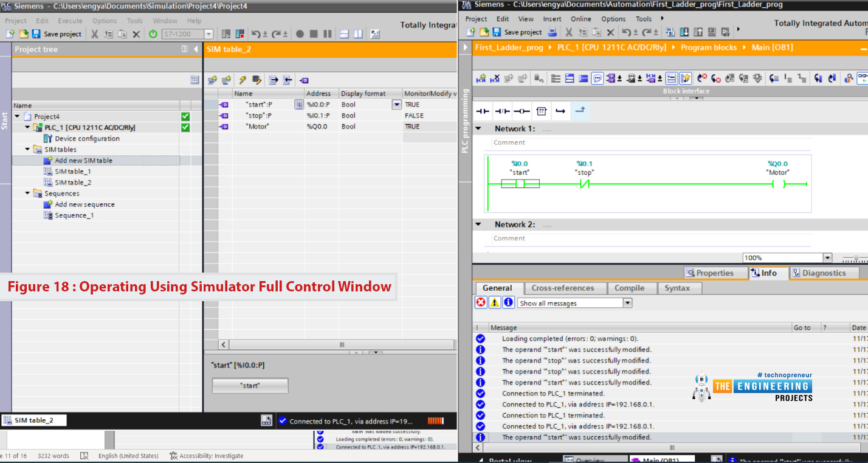Viewport: 868px width, 463px height.
Task: Collapse the SIM tables tree node
Action: pyautogui.click(x=27, y=149)
